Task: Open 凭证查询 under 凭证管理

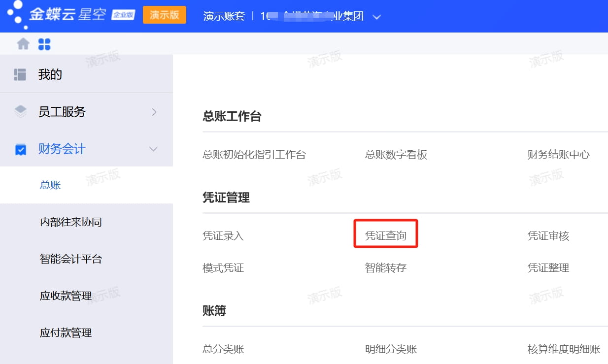Action: pos(386,235)
